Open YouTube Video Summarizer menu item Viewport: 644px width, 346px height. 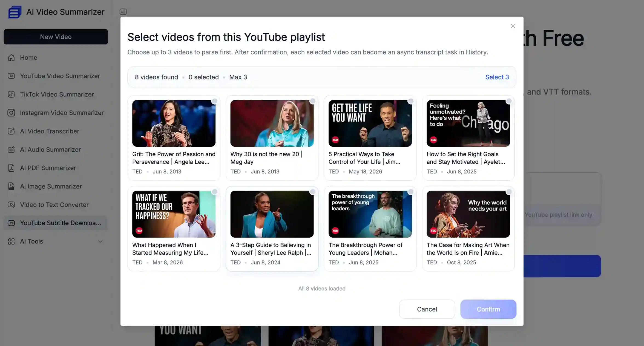[x=56, y=76]
